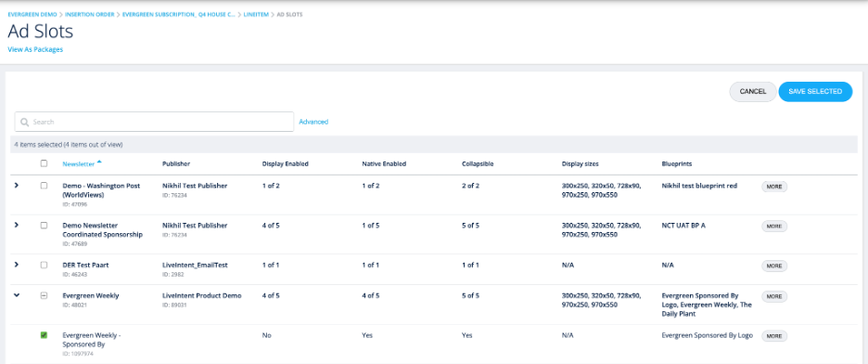The height and width of the screenshot is (364, 868).
Task: Uncheck Evergreen Weekly - Sponsored By checkbox
Action: [44, 335]
